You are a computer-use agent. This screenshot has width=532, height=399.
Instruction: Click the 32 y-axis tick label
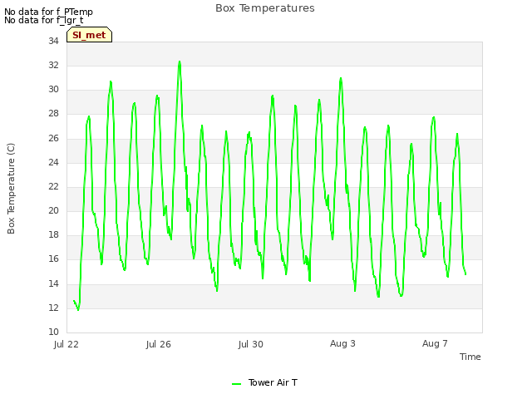pos(53,65)
